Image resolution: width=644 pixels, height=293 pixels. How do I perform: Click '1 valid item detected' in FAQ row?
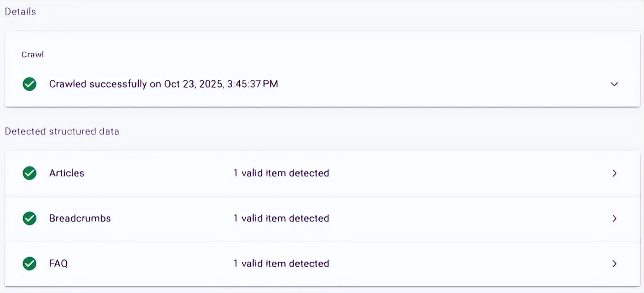281,264
